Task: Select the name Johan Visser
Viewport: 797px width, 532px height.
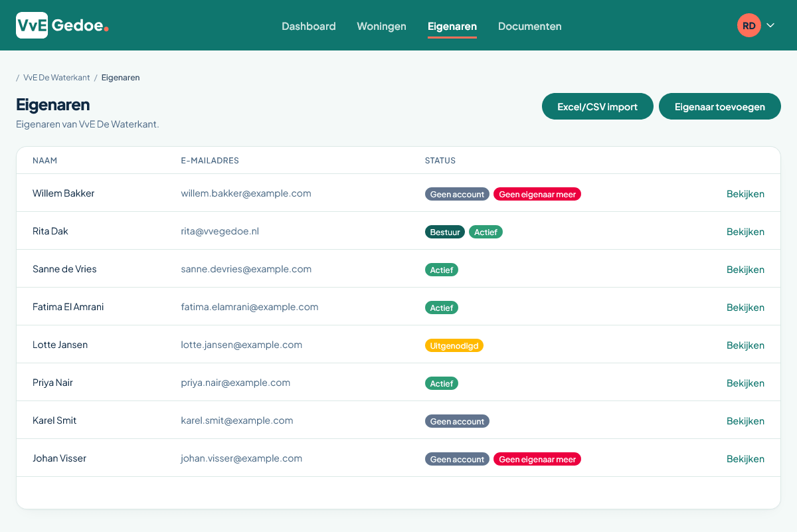Action: 60,458
